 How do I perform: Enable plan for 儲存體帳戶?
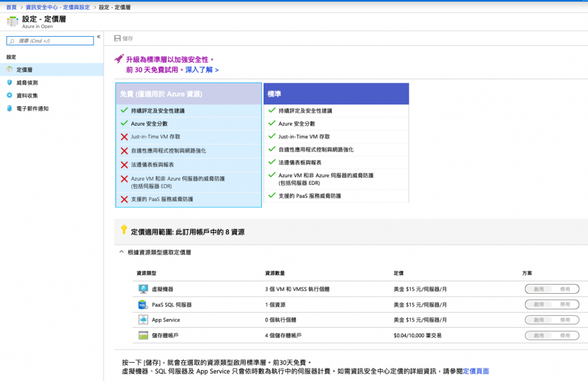coord(539,336)
